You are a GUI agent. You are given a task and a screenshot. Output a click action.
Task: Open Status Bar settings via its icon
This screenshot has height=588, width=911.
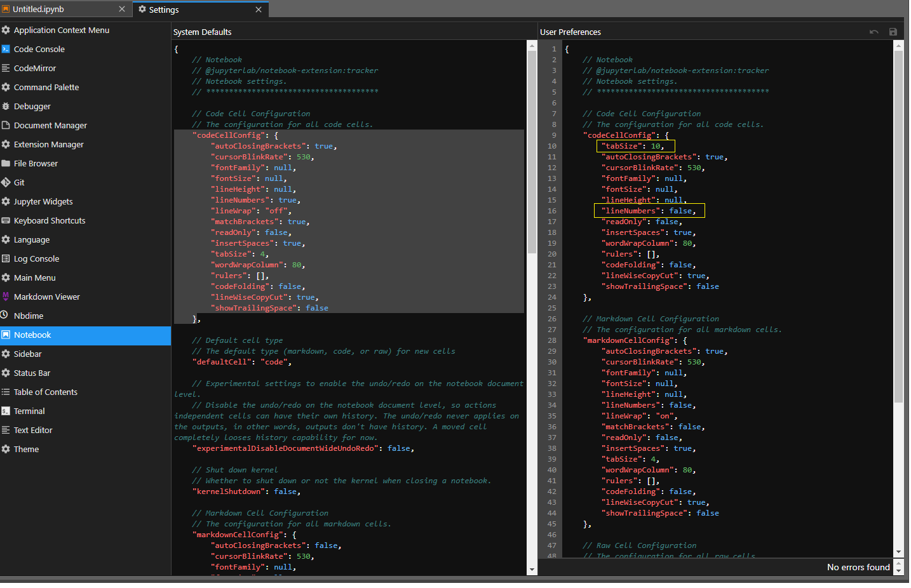(6, 373)
